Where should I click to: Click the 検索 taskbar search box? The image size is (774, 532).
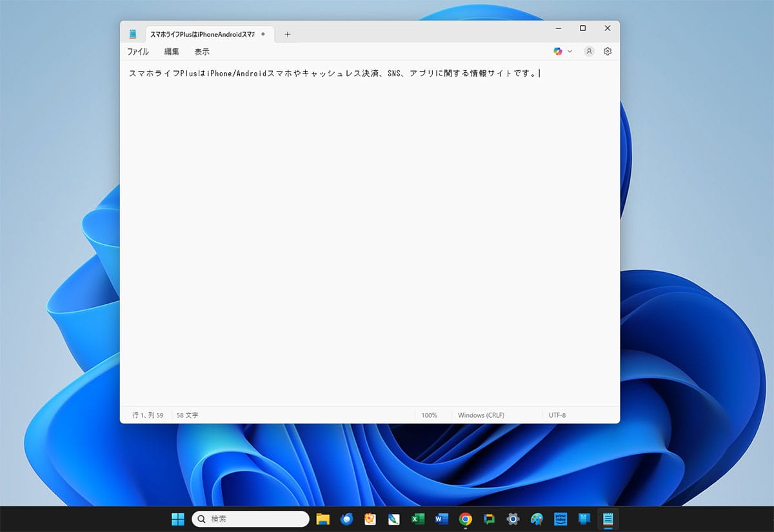250,519
